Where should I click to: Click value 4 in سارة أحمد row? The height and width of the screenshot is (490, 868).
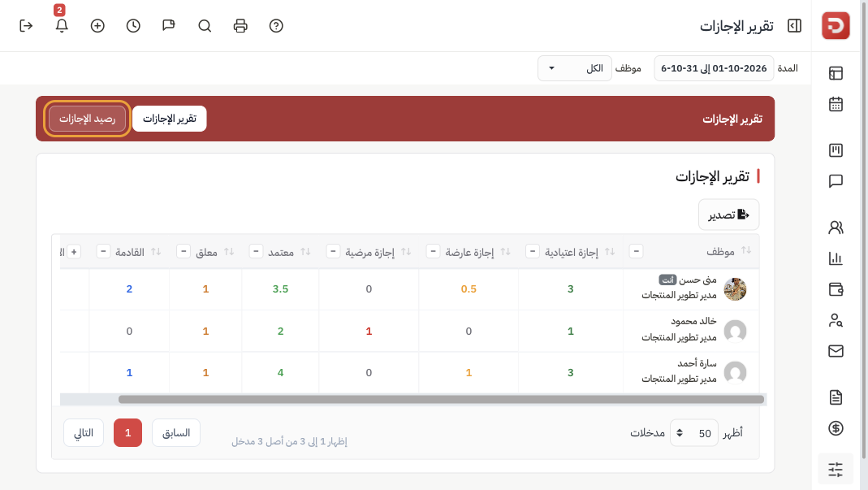pos(280,372)
